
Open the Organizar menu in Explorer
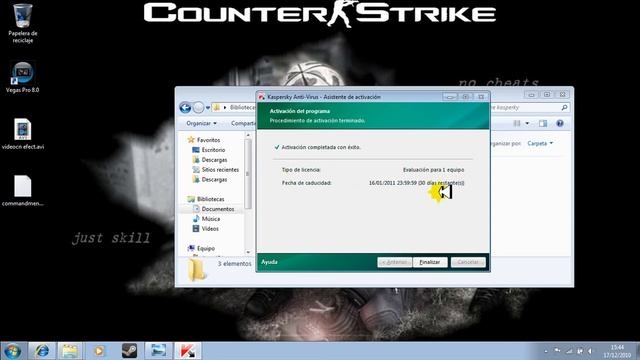pos(201,123)
